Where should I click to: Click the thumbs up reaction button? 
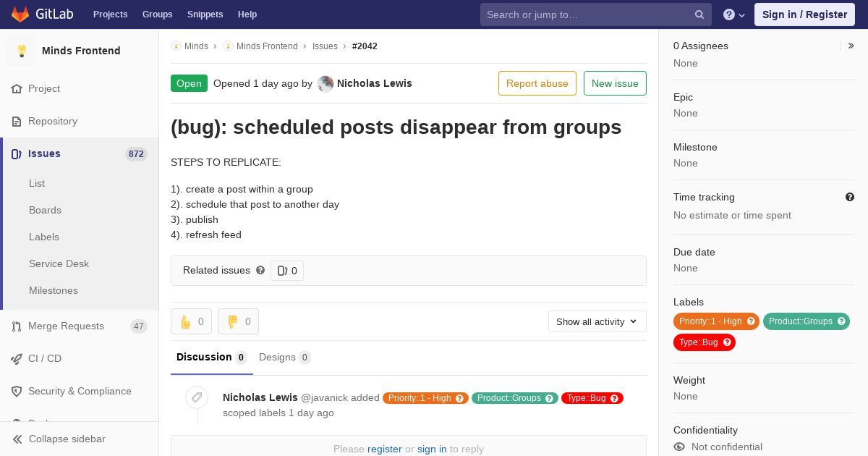pyautogui.click(x=191, y=321)
